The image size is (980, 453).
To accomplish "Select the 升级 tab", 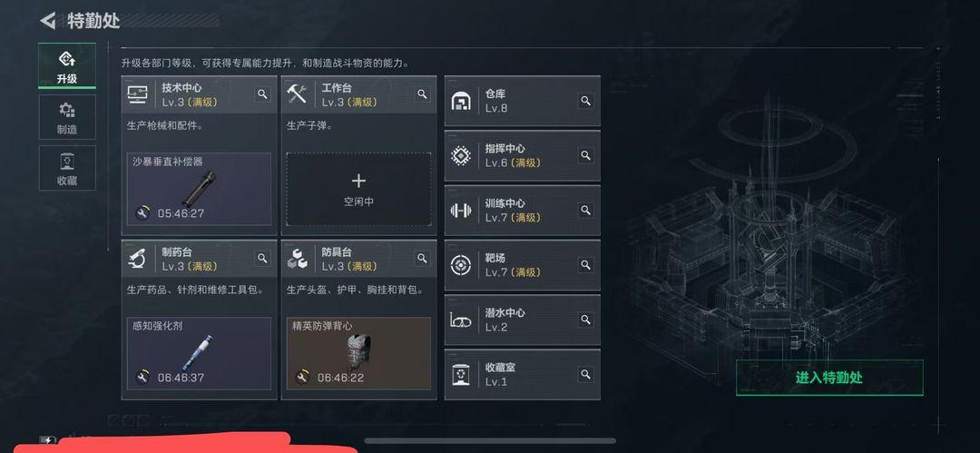I will (67, 65).
